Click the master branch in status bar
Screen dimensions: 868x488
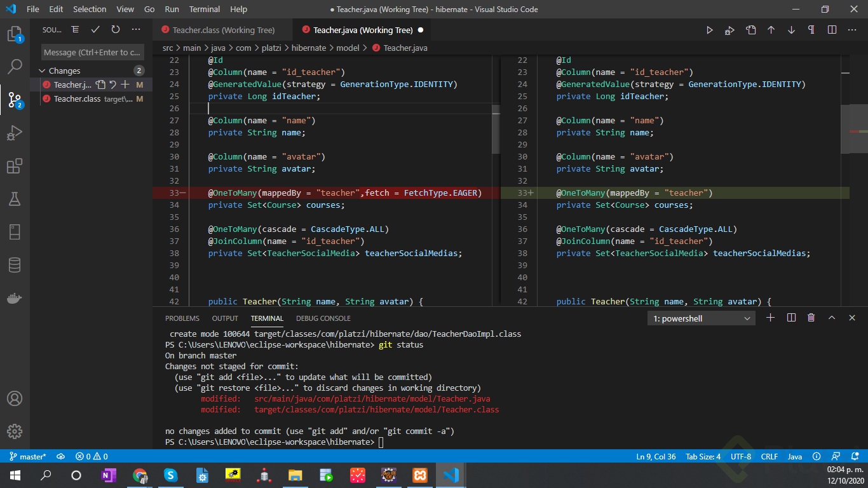27,456
